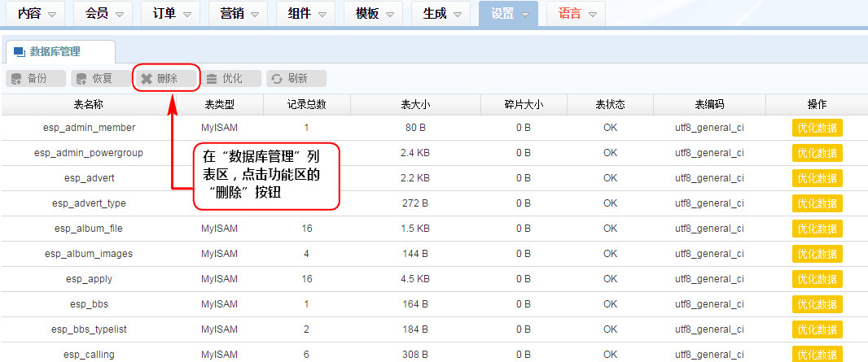Image resolution: width=868 pixels, height=362 pixels.
Task: Open the 营销 dropdown arrow
Action: pyautogui.click(x=254, y=15)
